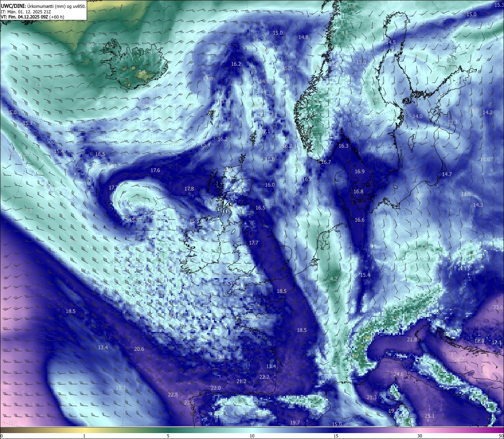This screenshot has width=504, height=439.
Task: Click the 17.6 value on the map
Action: pyautogui.click(x=155, y=170)
